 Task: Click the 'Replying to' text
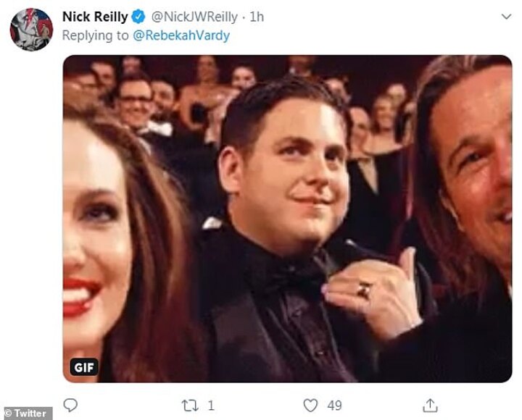(94, 35)
